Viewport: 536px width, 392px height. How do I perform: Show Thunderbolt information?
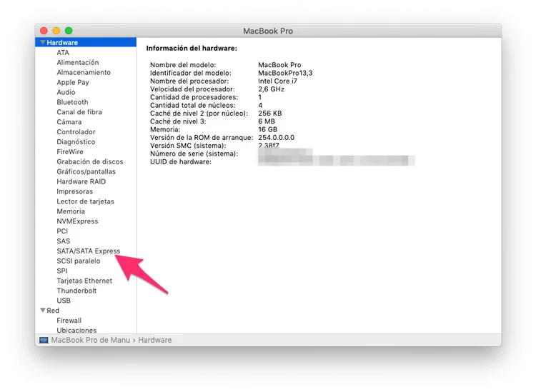click(x=76, y=290)
